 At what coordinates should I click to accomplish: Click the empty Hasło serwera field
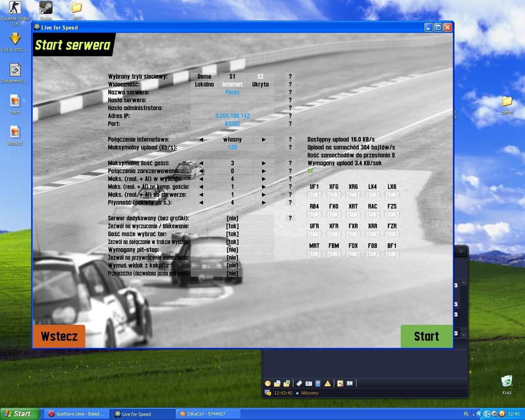(232, 100)
